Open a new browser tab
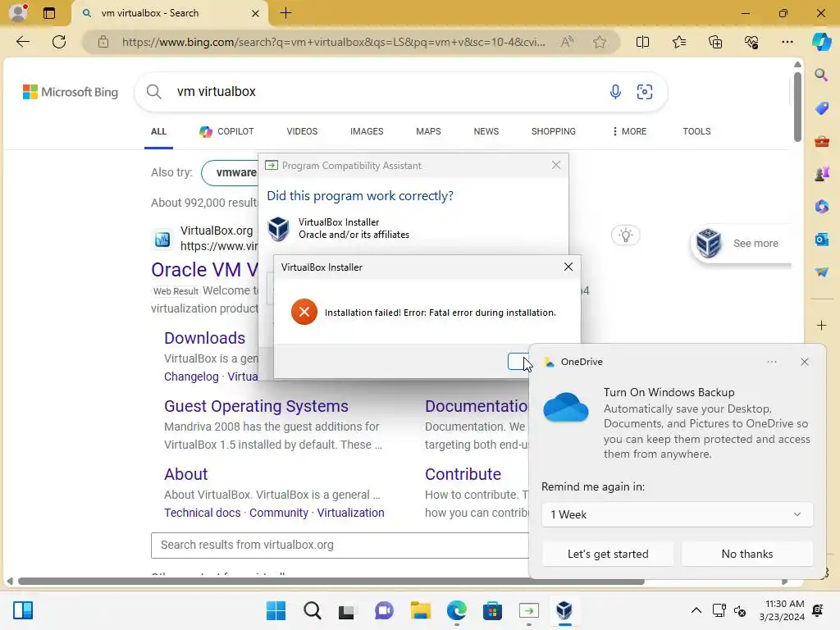 click(x=286, y=13)
